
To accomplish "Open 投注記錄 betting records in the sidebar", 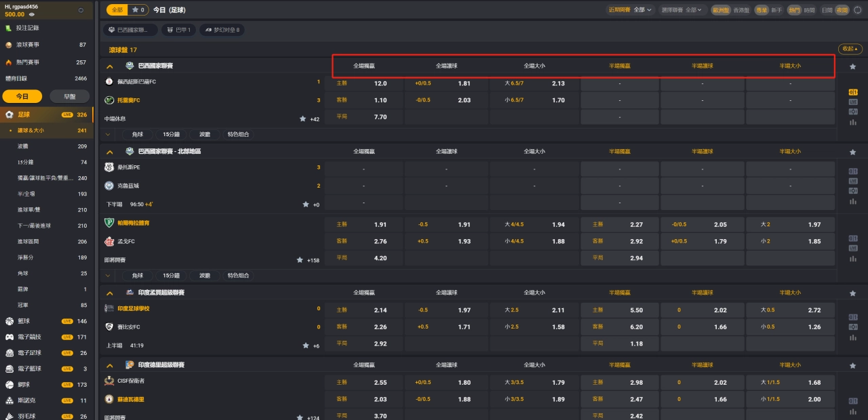I will coord(27,28).
